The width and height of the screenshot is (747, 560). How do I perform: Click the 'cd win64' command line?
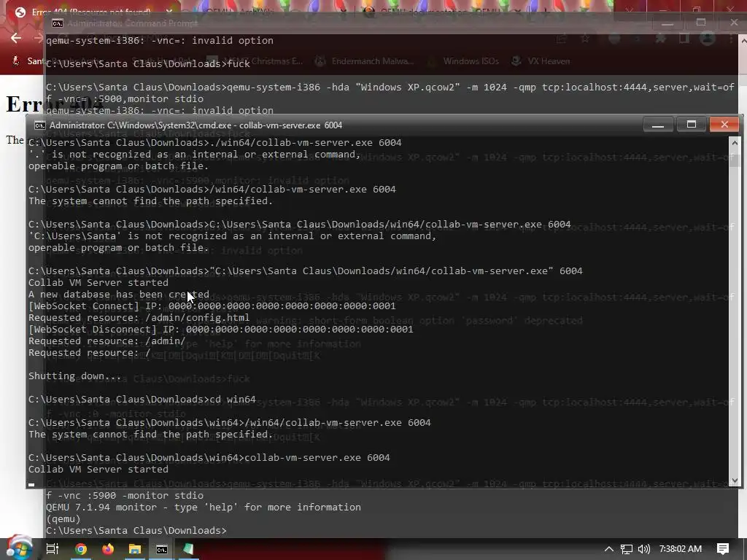pos(142,399)
